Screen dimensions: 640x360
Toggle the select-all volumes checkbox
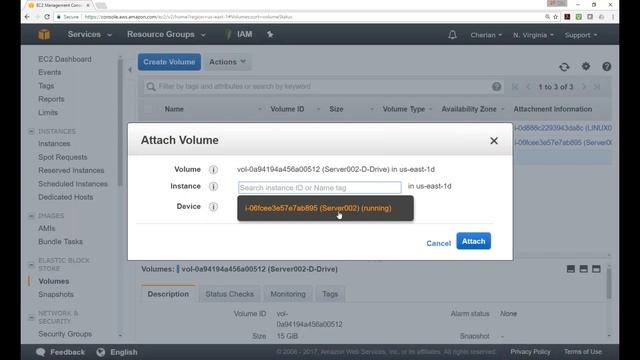click(x=148, y=109)
